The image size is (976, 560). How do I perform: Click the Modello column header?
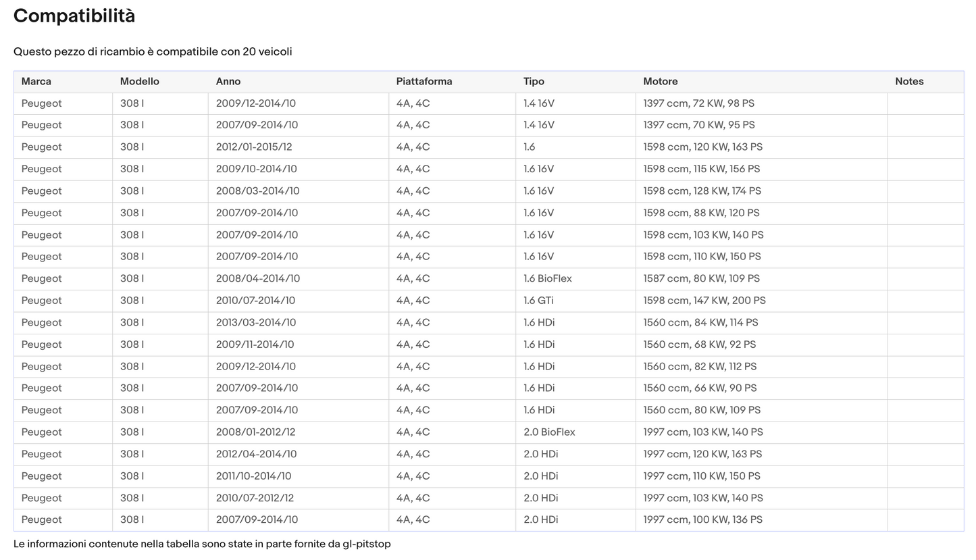point(140,82)
